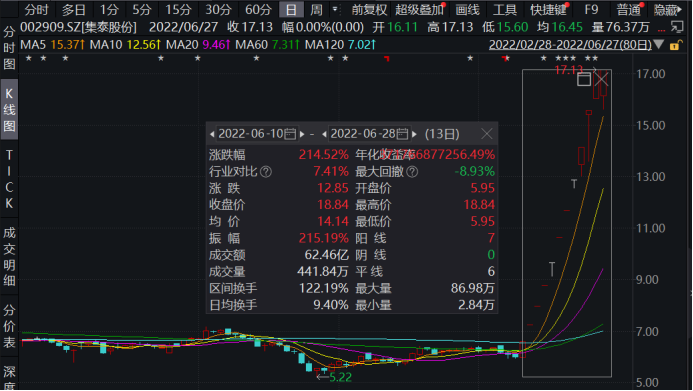The image size is (693, 391).
Task: Click the MA10 12.56 indicator label
Action: [x=126, y=45]
